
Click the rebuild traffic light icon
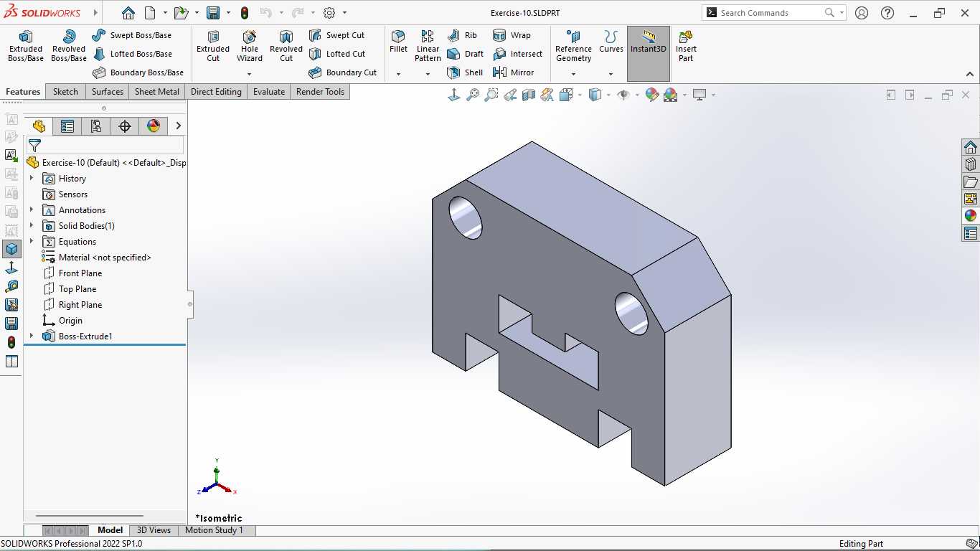(245, 13)
